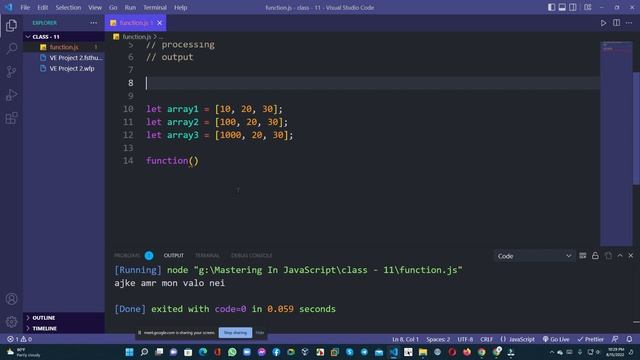
Task: Click VS Code logo in title bar
Action: [9, 7]
